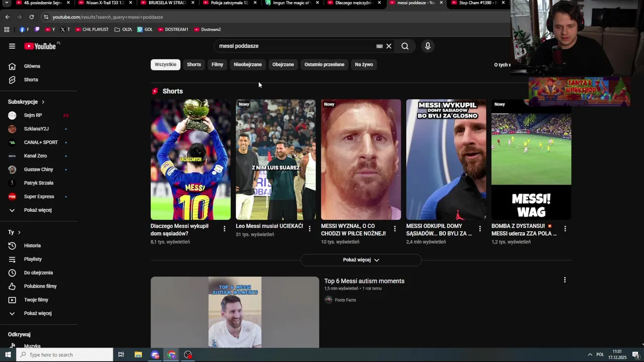Go back with the browser back arrow
This screenshot has height=362, width=644.
pyautogui.click(x=7, y=17)
